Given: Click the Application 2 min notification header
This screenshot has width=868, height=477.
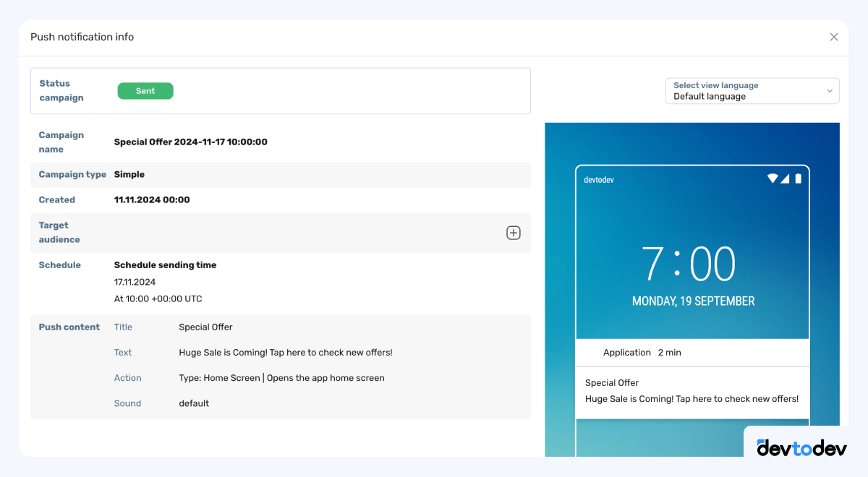Looking at the screenshot, I should coord(642,353).
